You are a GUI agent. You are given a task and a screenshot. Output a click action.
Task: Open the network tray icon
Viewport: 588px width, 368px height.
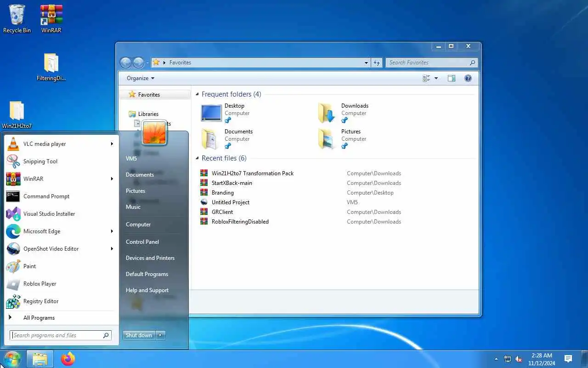point(508,359)
